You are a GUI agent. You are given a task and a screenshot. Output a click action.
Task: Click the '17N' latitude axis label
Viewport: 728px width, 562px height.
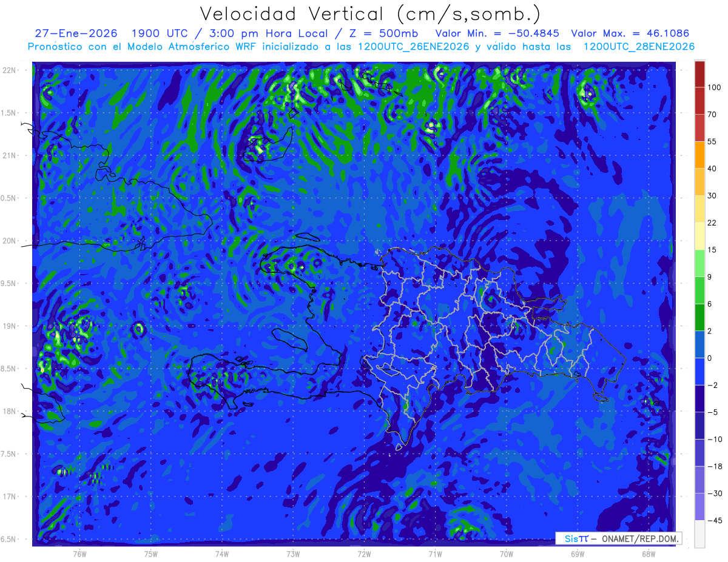(10, 497)
